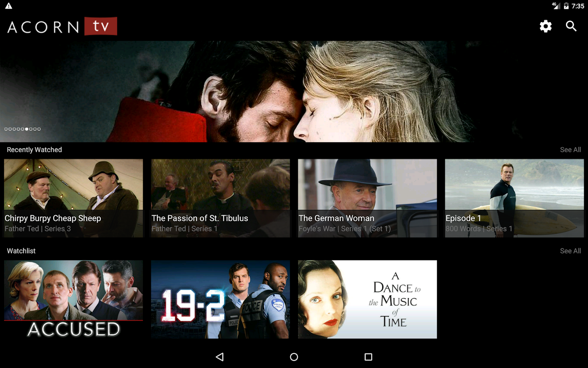See all Recently Watched titles
The width and height of the screenshot is (588, 368).
click(570, 150)
